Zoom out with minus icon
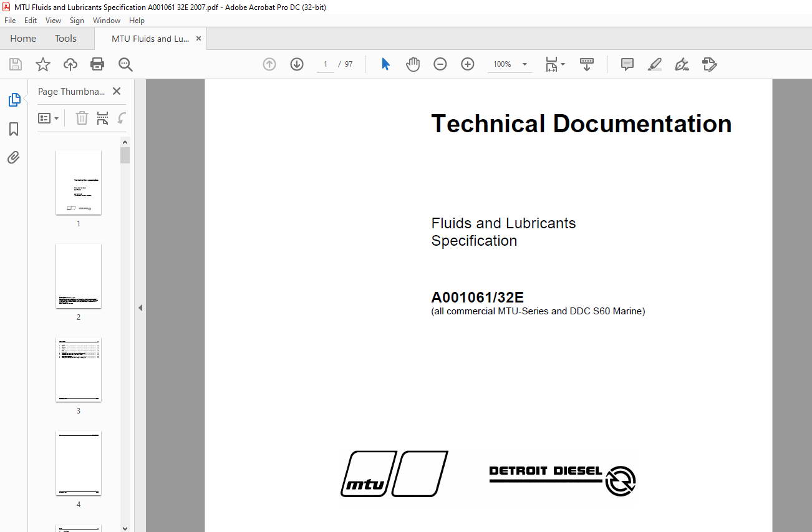The image size is (812, 532). tap(440, 64)
